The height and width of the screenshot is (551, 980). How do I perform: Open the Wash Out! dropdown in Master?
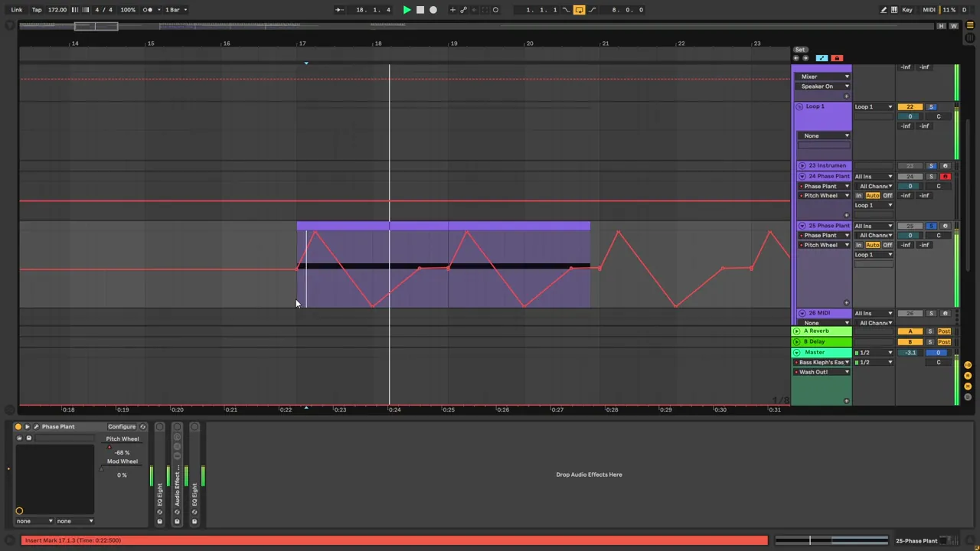[x=823, y=373]
